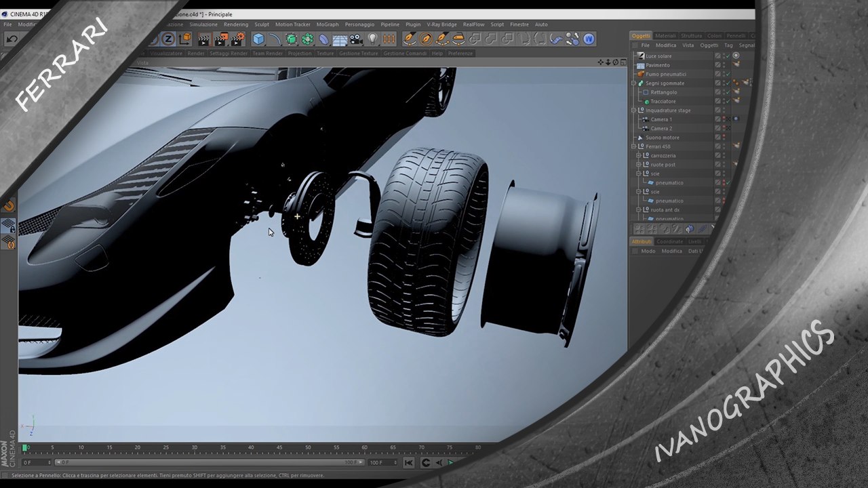Click the viewport pan arrows icon
The height and width of the screenshot is (488, 868).
[x=601, y=62]
